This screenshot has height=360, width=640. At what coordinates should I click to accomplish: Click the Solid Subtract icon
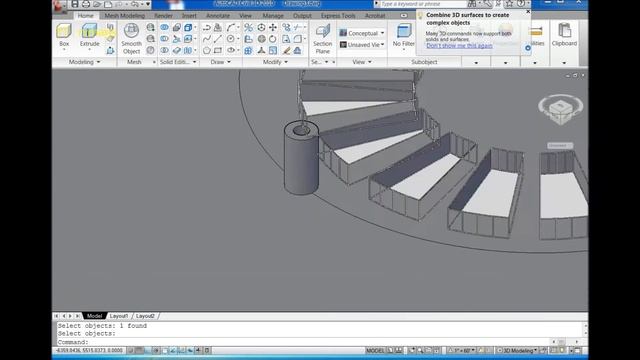click(164, 39)
